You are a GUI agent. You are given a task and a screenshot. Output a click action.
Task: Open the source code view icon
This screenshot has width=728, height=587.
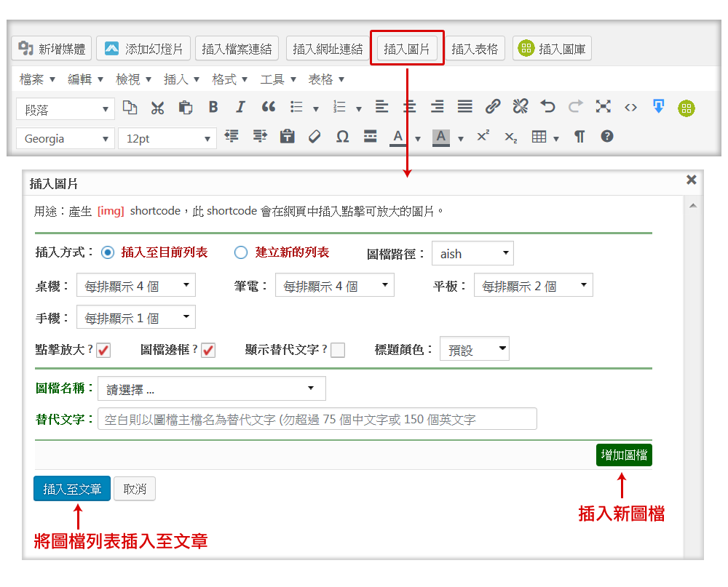pos(630,107)
